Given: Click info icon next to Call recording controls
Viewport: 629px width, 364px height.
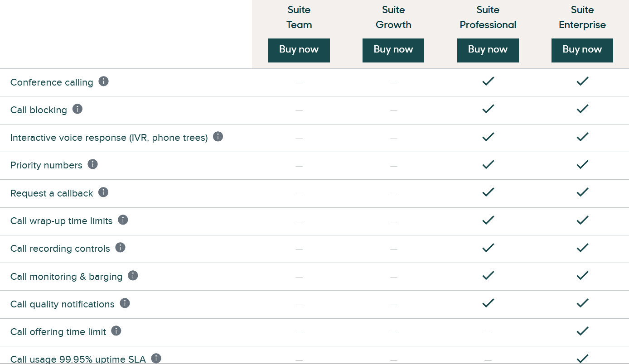Looking at the screenshot, I should (x=120, y=248).
